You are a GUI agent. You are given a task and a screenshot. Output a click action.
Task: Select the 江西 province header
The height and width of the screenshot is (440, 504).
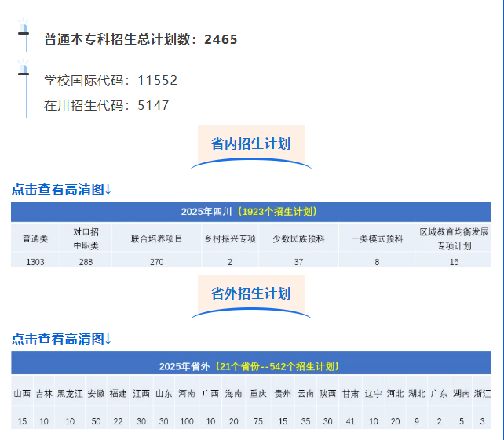[x=141, y=394]
